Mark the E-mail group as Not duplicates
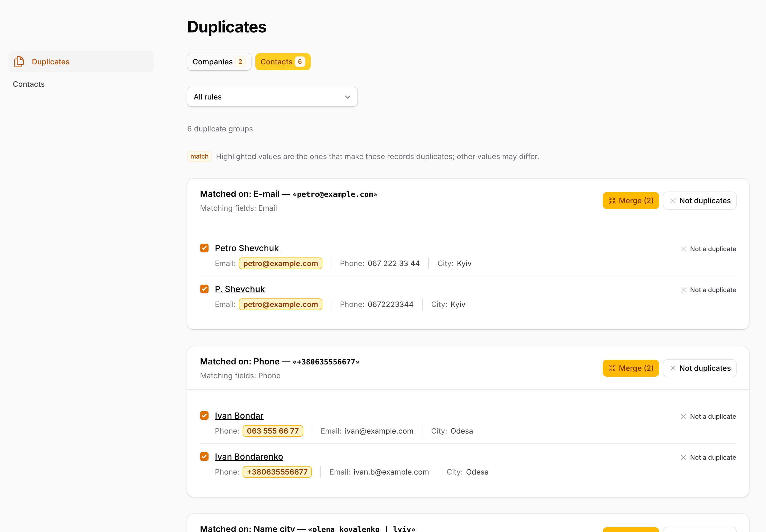 click(x=699, y=201)
